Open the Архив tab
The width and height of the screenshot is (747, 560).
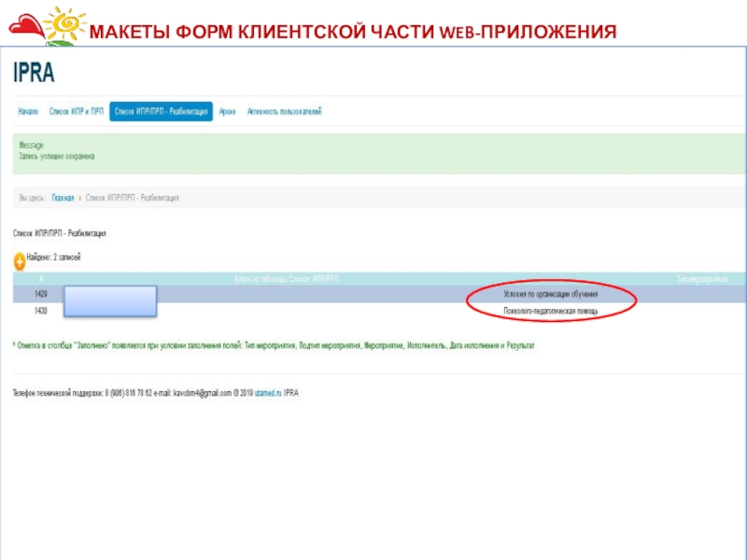tap(227, 111)
